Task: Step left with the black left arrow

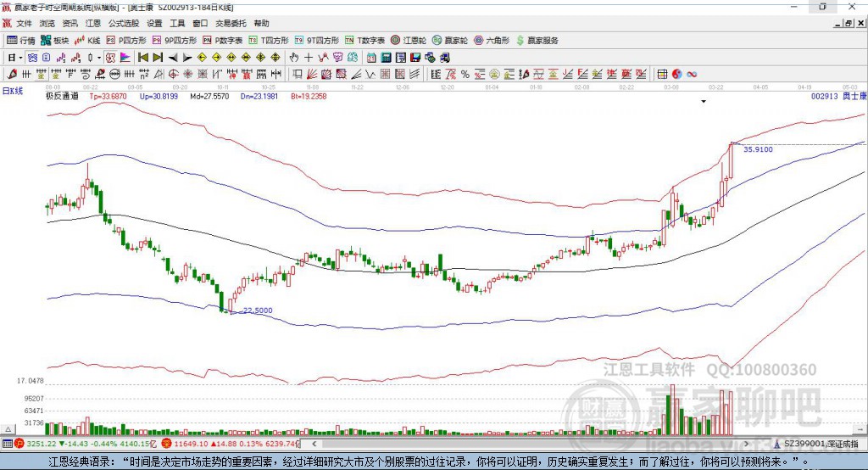Action: point(173,58)
